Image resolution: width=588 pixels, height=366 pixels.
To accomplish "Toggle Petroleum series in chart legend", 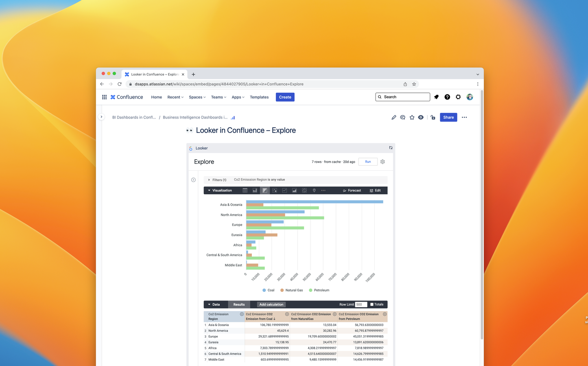I will click(319, 290).
